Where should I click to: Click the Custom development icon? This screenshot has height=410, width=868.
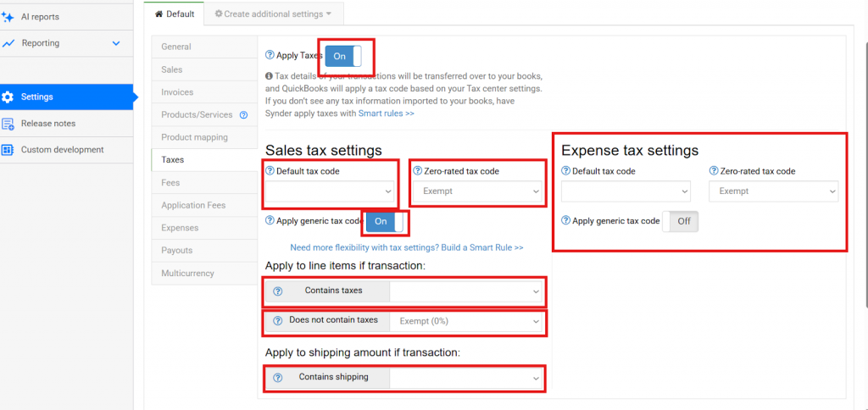8,150
